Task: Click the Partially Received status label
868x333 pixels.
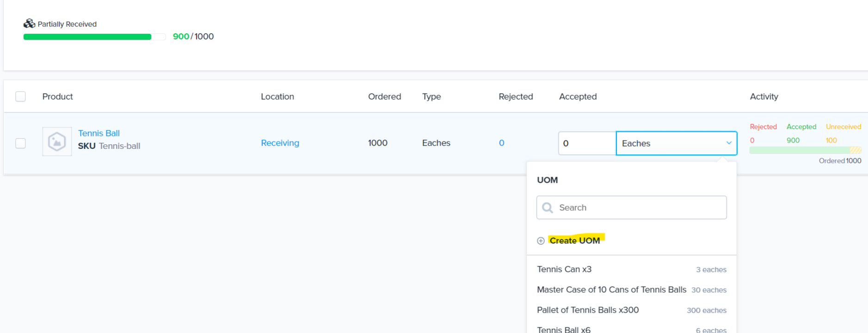Action: [x=67, y=24]
